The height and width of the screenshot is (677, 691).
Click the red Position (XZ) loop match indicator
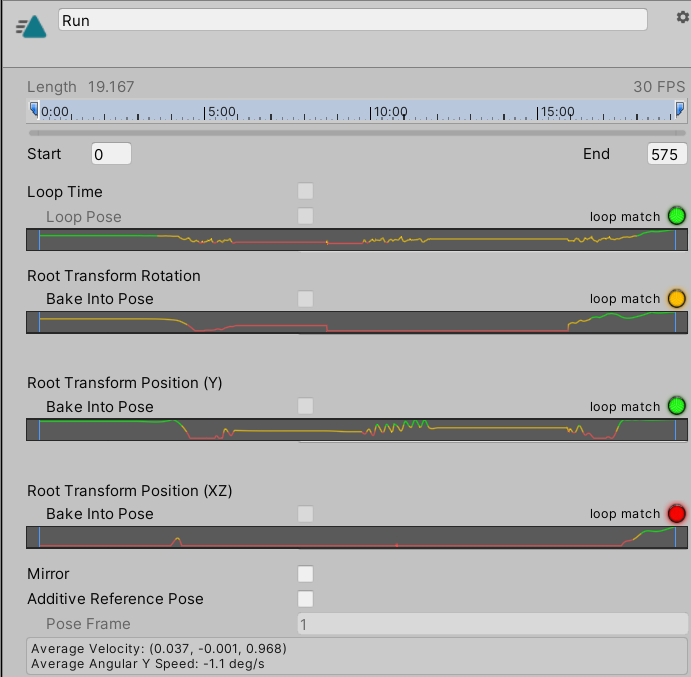(x=676, y=513)
